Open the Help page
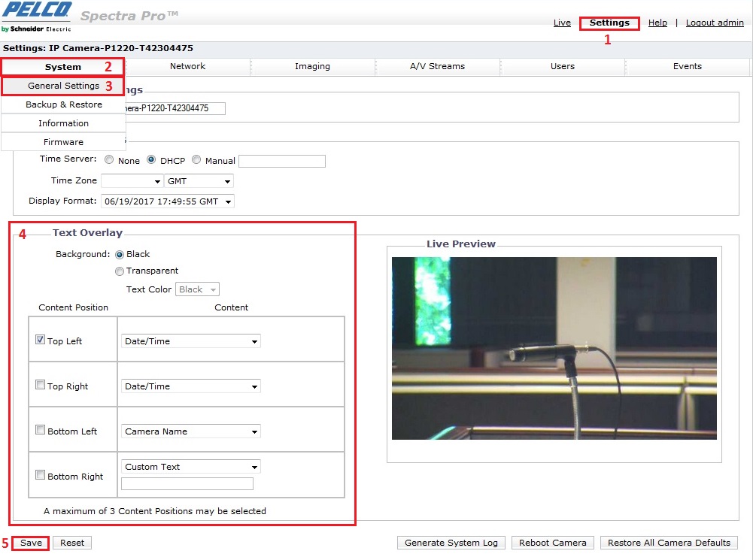Viewport: 753px width, 560px height. coord(657,23)
